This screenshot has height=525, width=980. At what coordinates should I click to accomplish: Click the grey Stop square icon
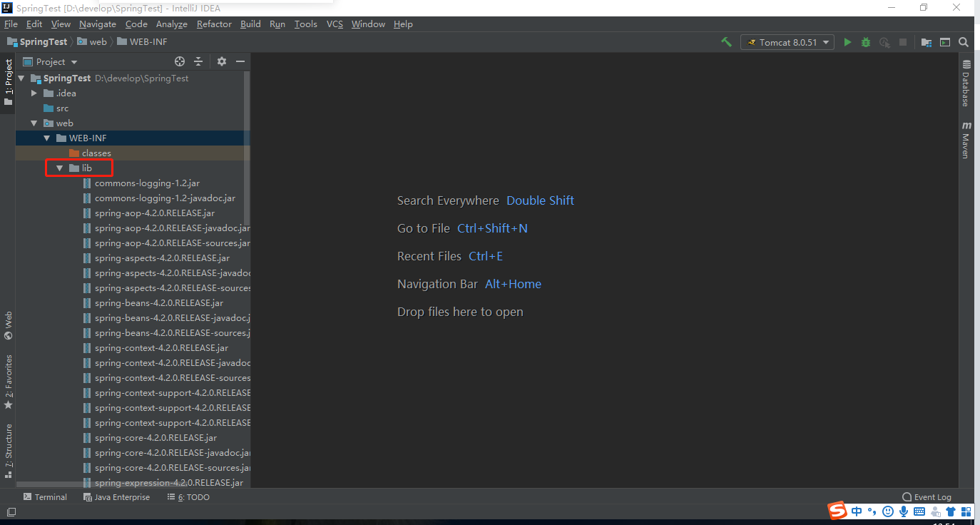pos(903,42)
